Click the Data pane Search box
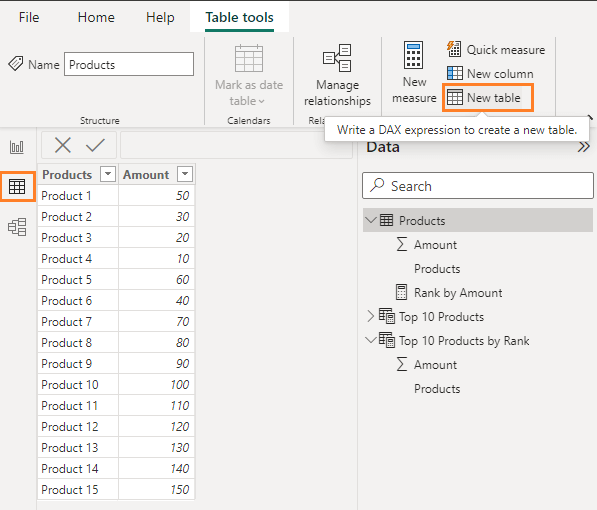This screenshot has width=597, height=510. [478, 185]
